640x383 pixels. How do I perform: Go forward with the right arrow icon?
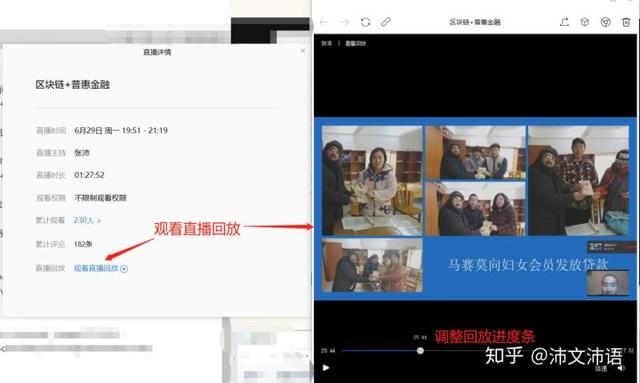(345, 22)
